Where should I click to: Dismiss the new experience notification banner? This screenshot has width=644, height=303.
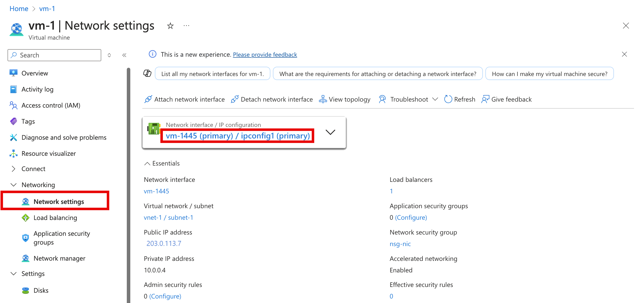click(624, 54)
